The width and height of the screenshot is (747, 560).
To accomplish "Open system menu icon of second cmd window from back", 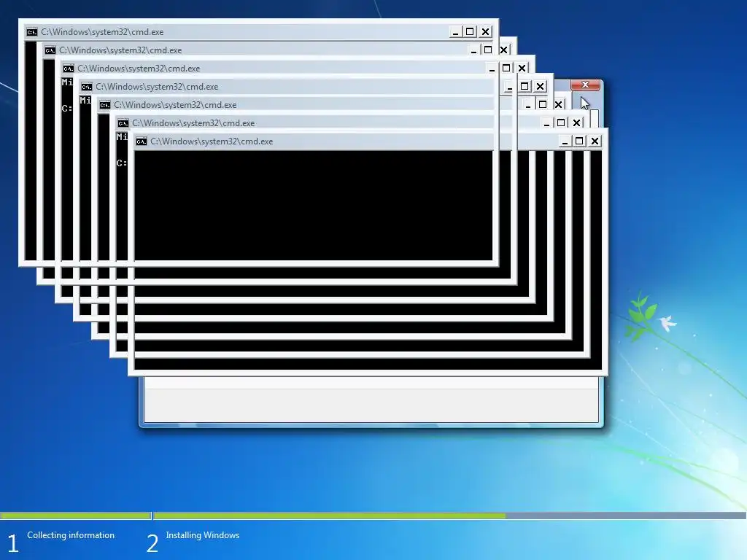I will coord(50,50).
